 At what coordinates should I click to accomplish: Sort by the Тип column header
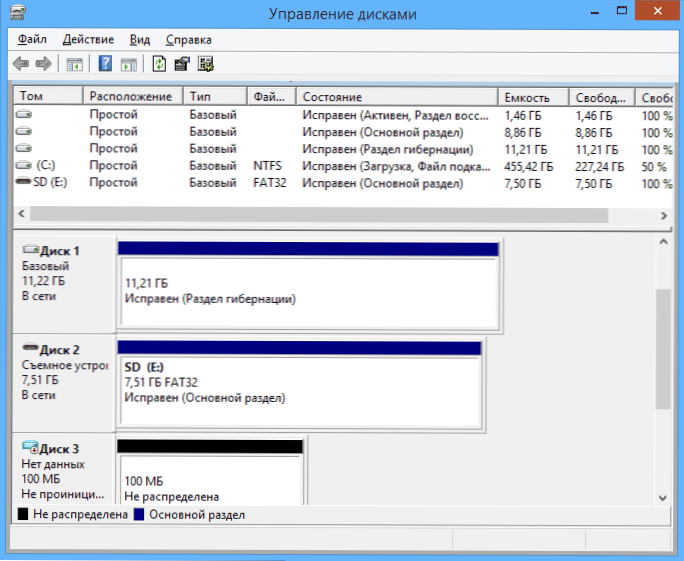click(x=215, y=96)
